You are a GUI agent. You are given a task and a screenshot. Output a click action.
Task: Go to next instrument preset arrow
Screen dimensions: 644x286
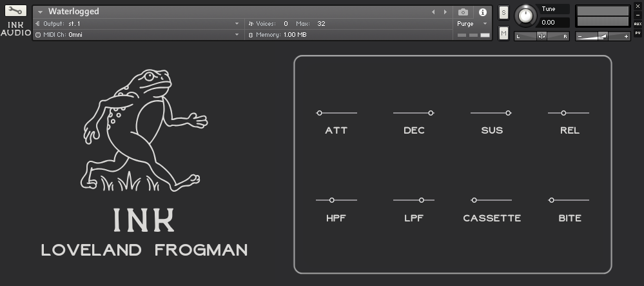coord(445,12)
